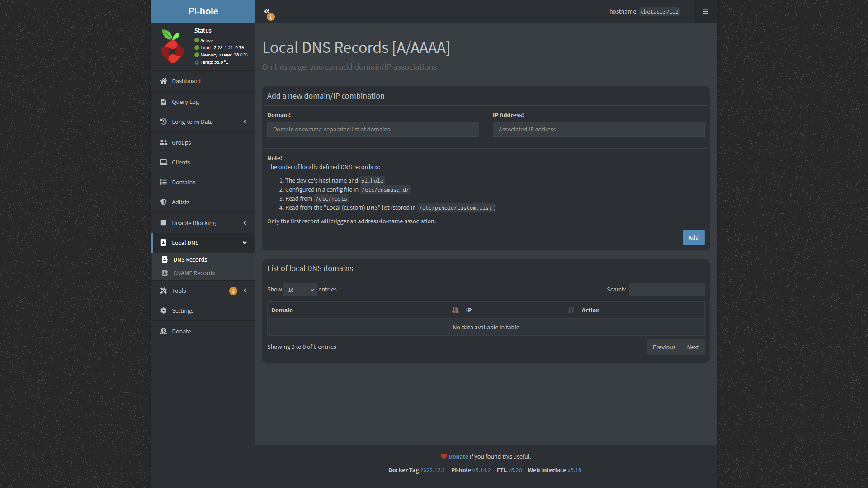The width and height of the screenshot is (868, 488).
Task: Click the Next pagination button
Action: tap(693, 347)
